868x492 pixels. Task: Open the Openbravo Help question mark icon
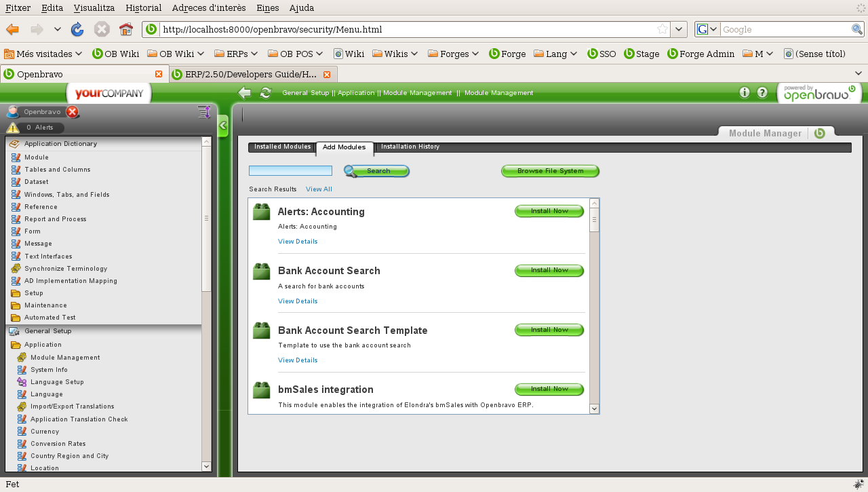click(762, 93)
